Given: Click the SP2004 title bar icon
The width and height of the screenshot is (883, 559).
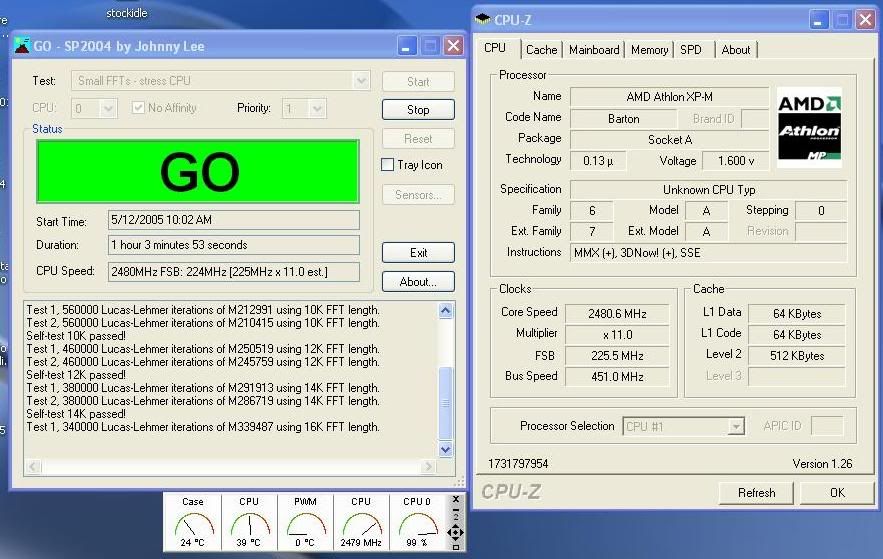Looking at the screenshot, I should point(23,46).
